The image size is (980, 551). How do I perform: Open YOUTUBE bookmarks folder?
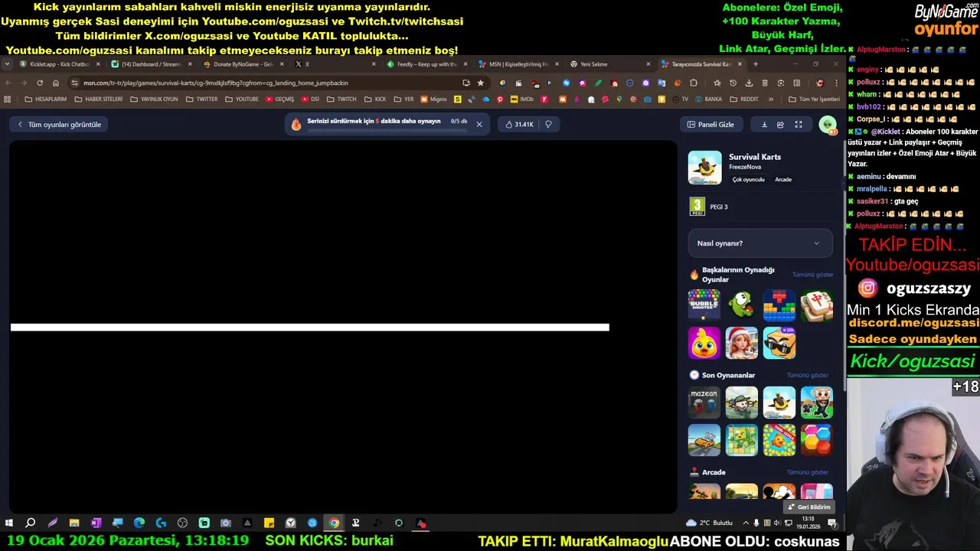pos(241,99)
